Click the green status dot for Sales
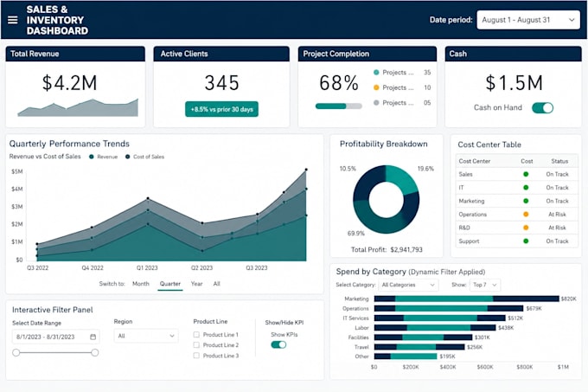Image resolution: width=588 pixels, height=392 pixels. click(x=526, y=174)
